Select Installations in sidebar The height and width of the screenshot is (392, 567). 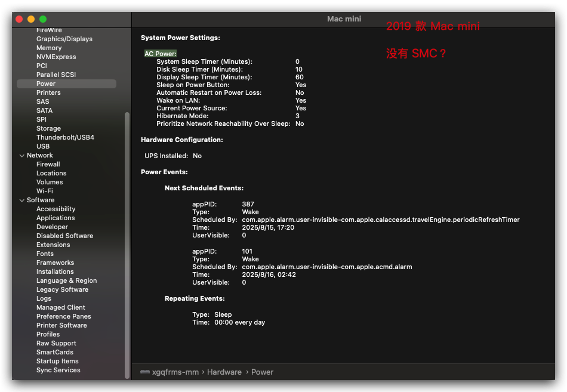click(55, 271)
